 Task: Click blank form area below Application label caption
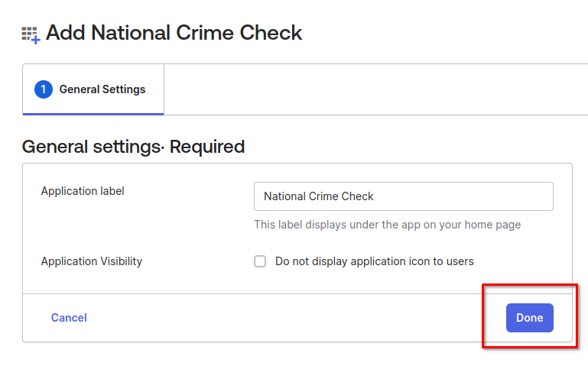115,225
